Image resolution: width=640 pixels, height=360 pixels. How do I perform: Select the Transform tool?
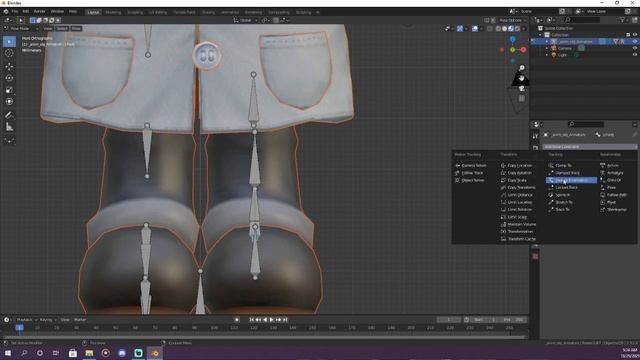pos(9,102)
